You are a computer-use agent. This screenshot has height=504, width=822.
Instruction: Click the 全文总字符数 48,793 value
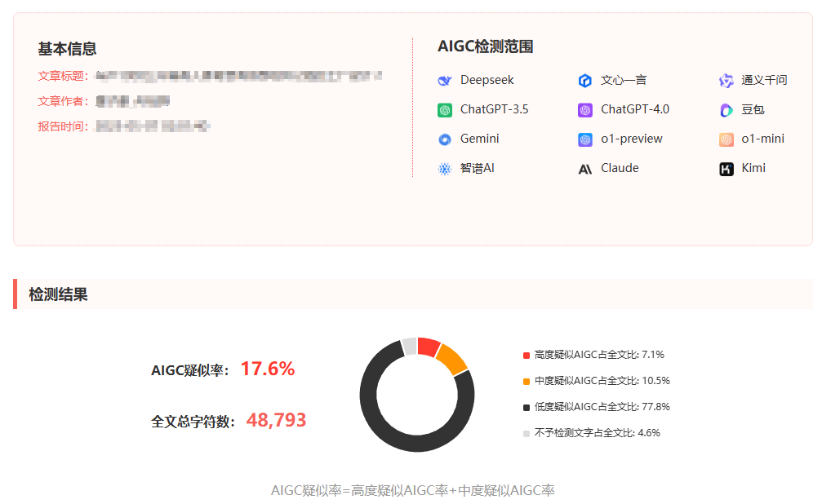[x=276, y=421]
